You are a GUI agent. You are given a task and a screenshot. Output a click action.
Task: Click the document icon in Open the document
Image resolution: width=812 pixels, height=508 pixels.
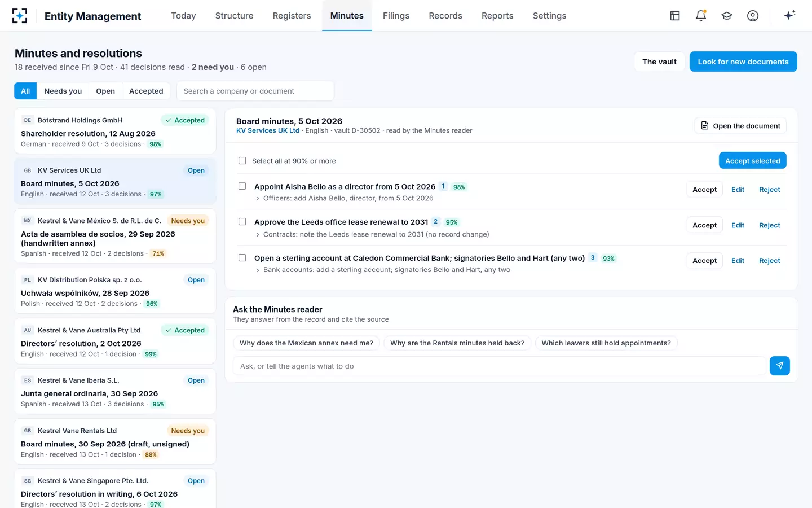[x=705, y=125]
